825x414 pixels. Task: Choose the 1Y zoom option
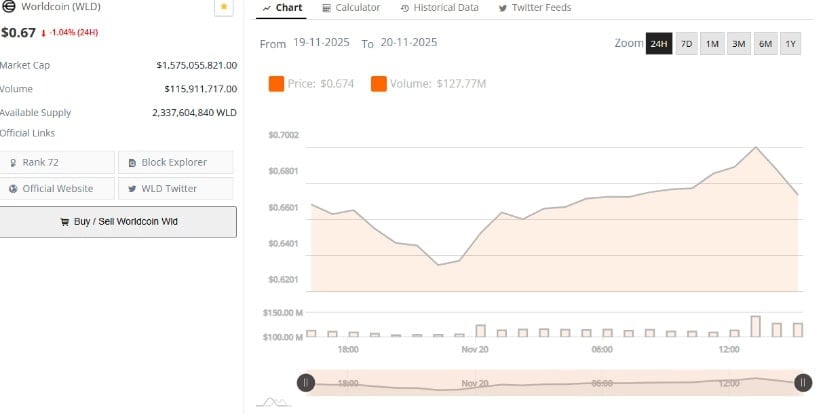coord(790,45)
